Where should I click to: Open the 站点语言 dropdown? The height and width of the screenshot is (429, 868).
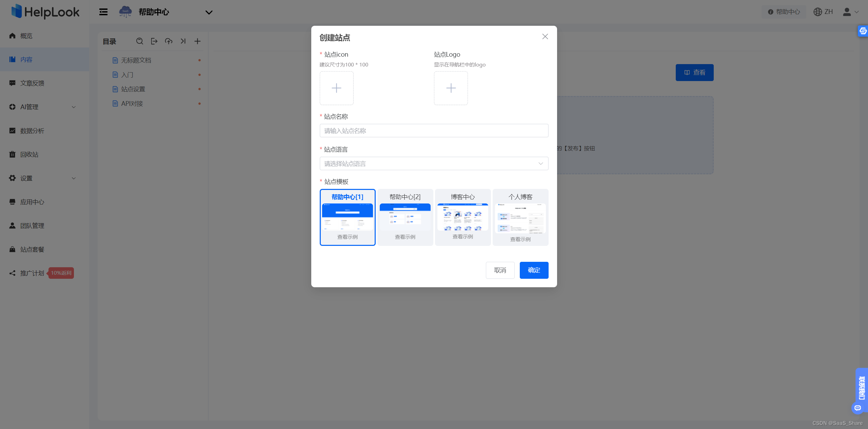pyautogui.click(x=434, y=164)
